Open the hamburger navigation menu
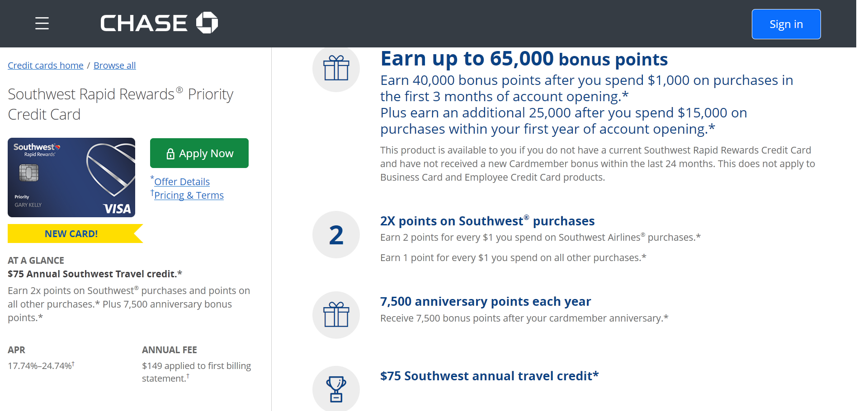 click(x=42, y=23)
